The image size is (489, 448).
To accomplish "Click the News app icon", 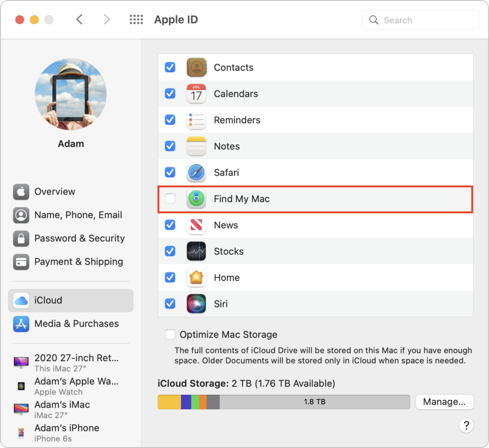I will [x=196, y=225].
